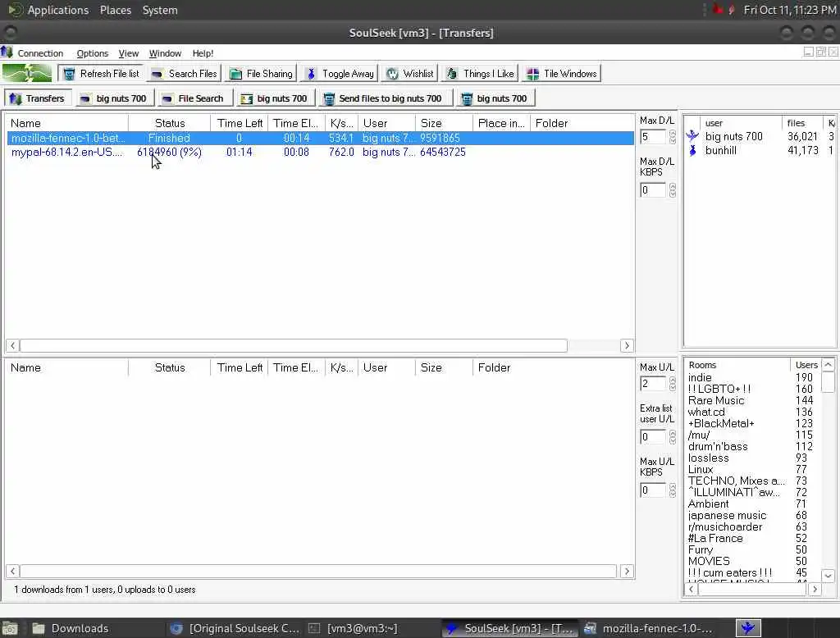Click the Max D/L value field
The height and width of the screenshot is (638, 840).
tap(653, 137)
